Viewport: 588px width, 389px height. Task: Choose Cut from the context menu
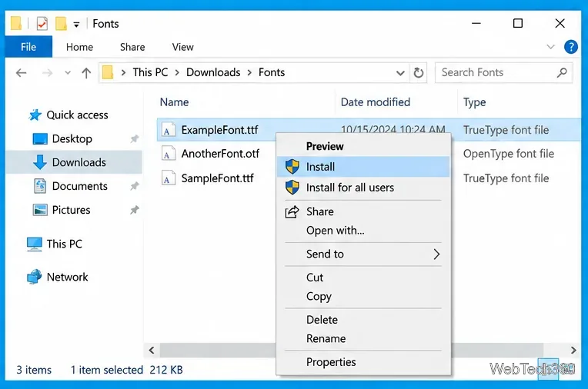(x=315, y=278)
